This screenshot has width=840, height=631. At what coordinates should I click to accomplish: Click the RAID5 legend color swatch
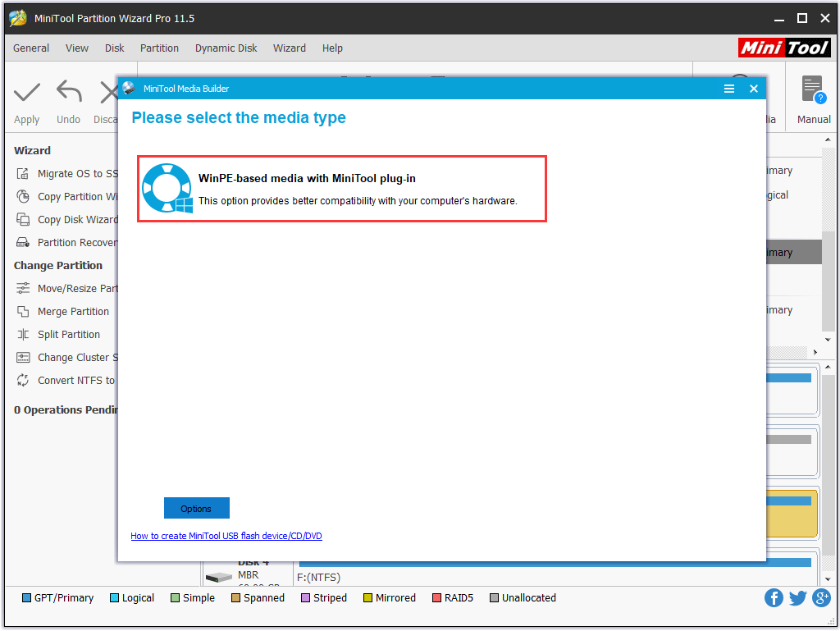pos(436,598)
